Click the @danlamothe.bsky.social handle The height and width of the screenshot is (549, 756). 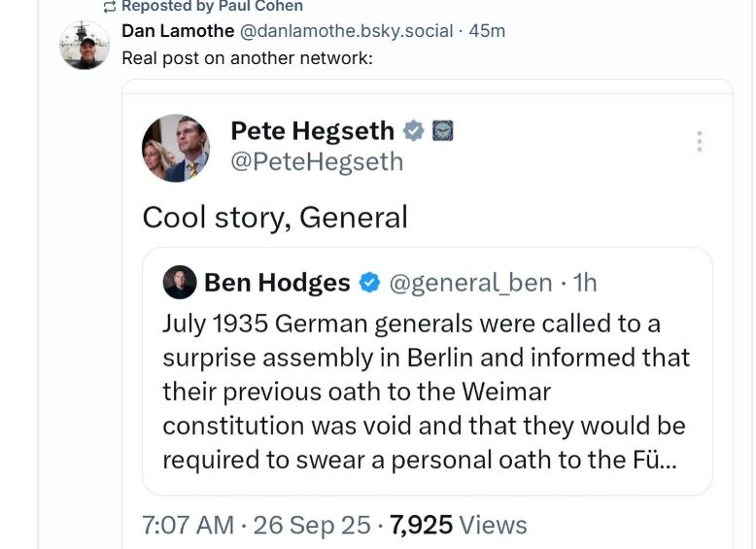coord(346,30)
